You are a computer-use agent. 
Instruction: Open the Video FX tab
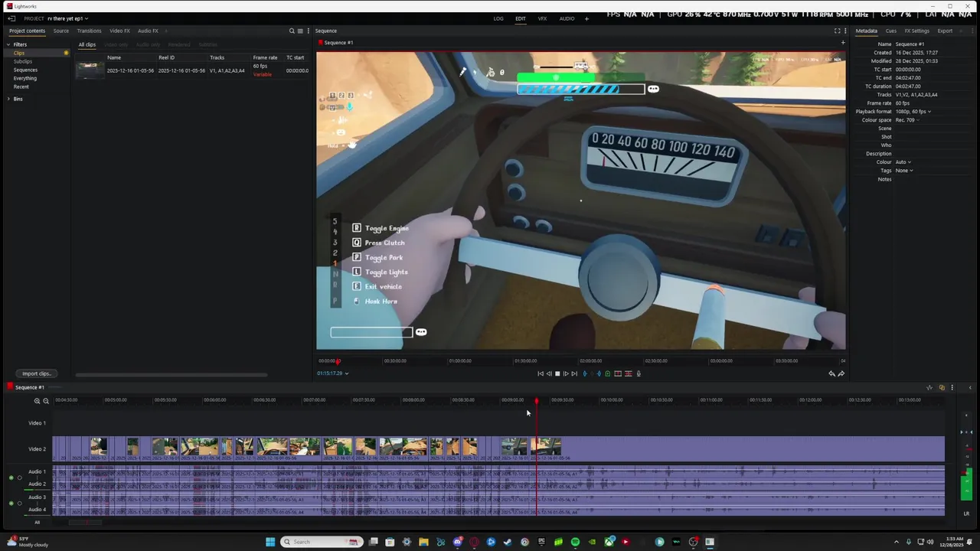click(x=119, y=31)
